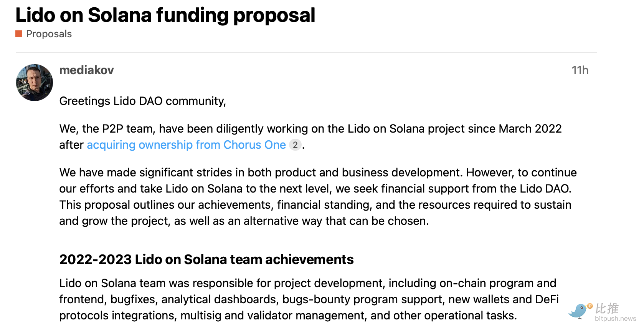This screenshot has width=644, height=329.
Task: Click the small orange bitcoin coin icon
Action: coord(590,306)
